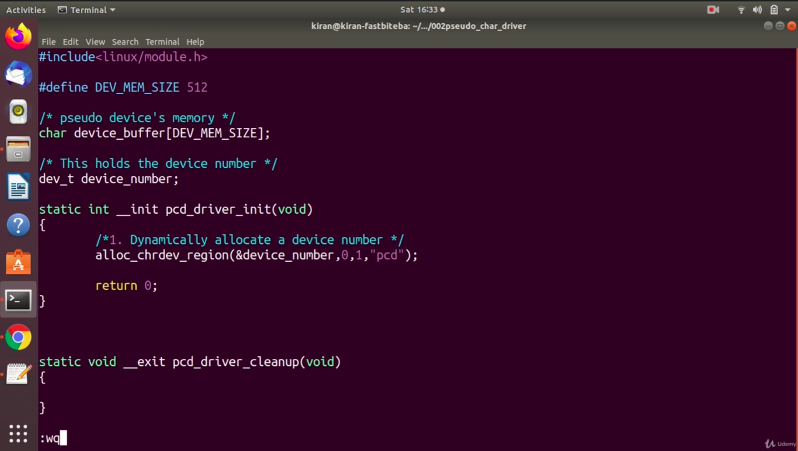Click the Activities button
Screen dimensions: 798x451
tap(25, 10)
